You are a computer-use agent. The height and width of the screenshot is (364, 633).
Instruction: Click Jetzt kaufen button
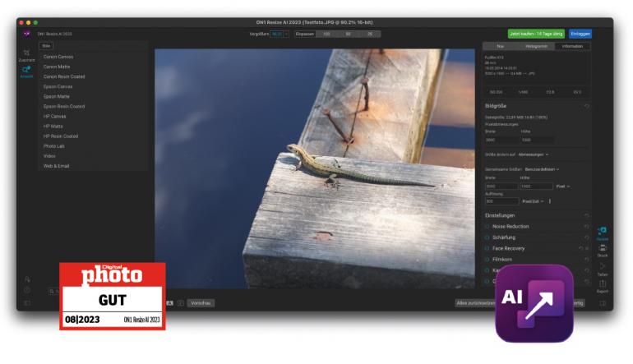point(536,34)
